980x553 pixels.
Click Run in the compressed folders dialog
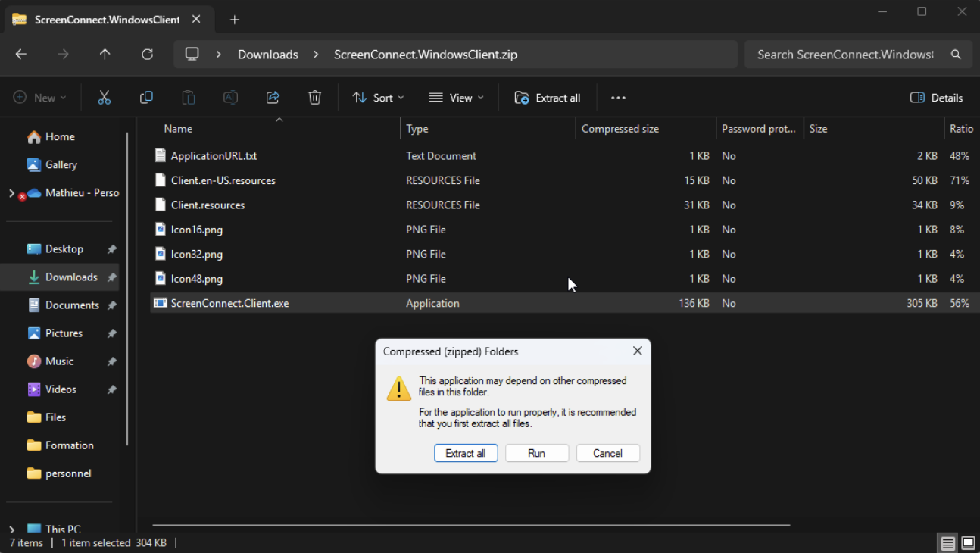537,452
